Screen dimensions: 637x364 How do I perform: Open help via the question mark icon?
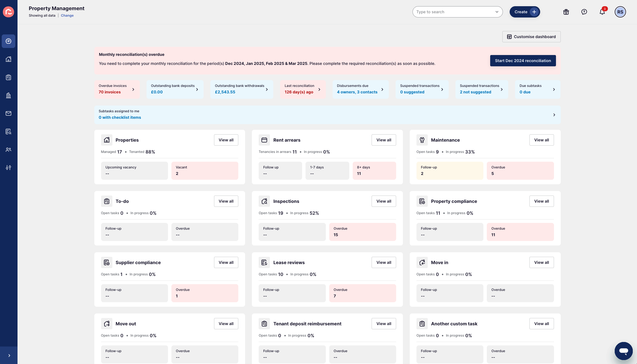(x=584, y=12)
